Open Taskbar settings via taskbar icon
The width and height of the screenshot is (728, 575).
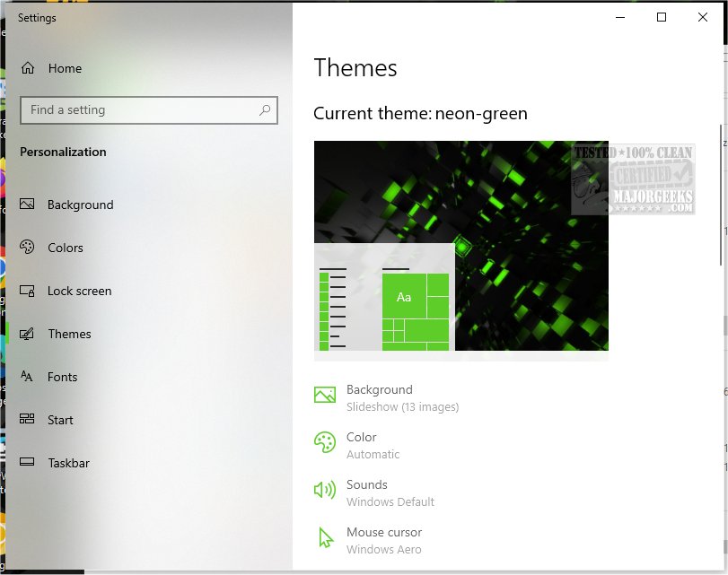(x=28, y=463)
